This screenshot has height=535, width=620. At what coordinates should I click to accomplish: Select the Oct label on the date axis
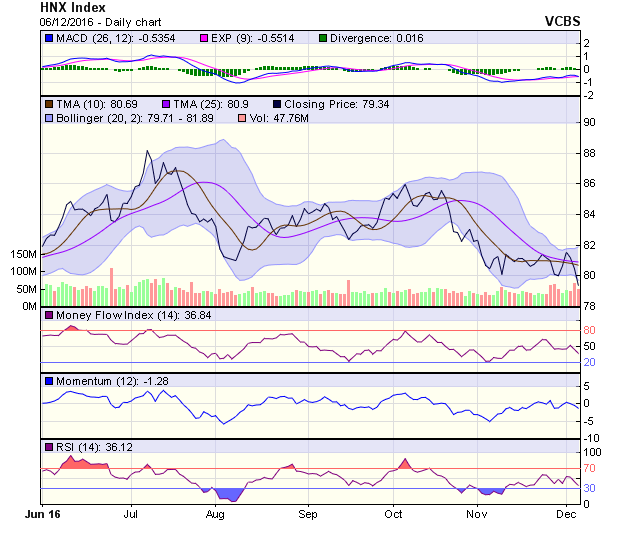[x=394, y=514]
